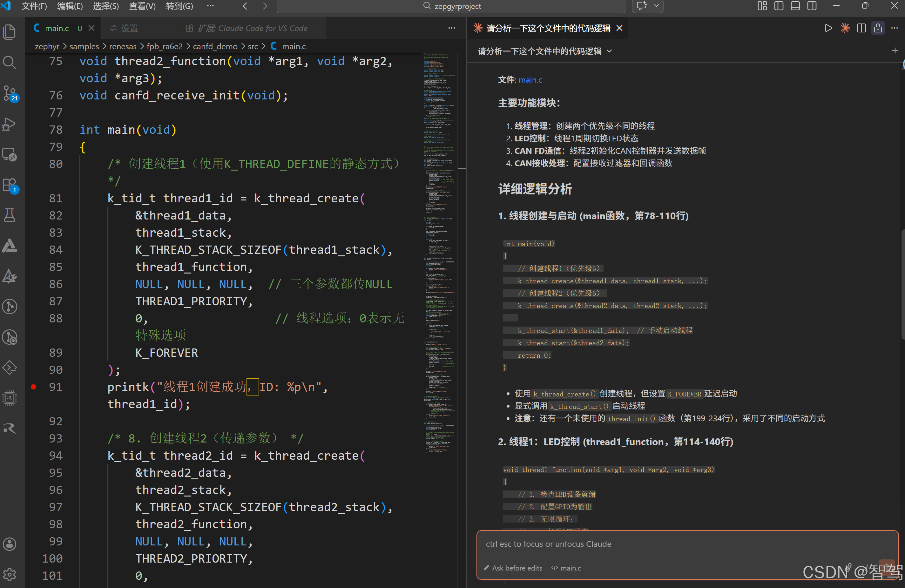The image size is (905, 588).
Task: Open Source Control view with 21 changes
Action: 10,93
